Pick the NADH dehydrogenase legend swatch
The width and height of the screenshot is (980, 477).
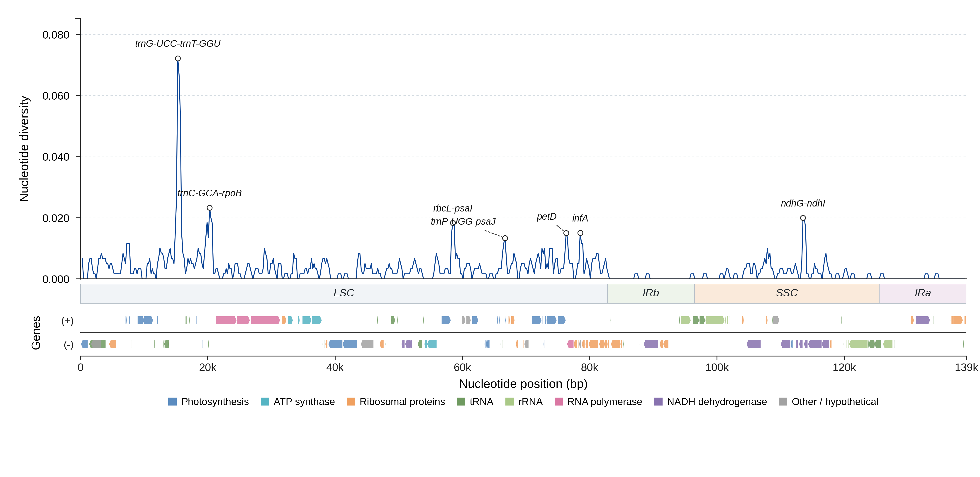tap(658, 402)
